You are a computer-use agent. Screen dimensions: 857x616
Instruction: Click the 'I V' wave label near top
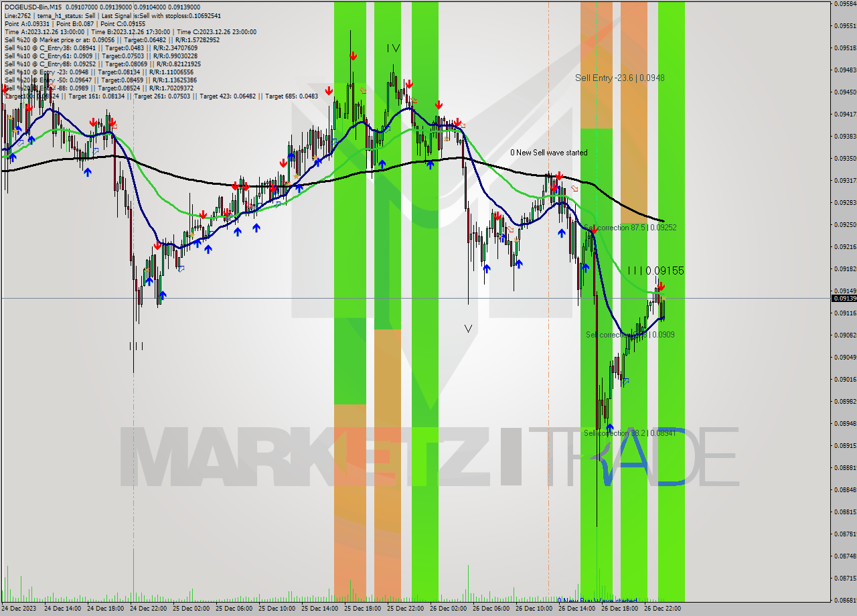(x=393, y=48)
